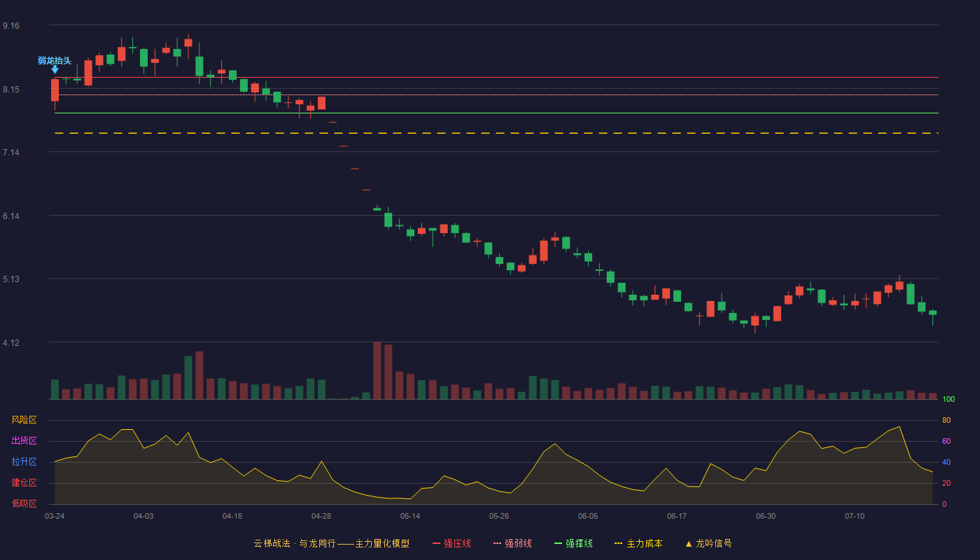
Task: Hide the 主力成本 dashed line series
Action: (638, 543)
